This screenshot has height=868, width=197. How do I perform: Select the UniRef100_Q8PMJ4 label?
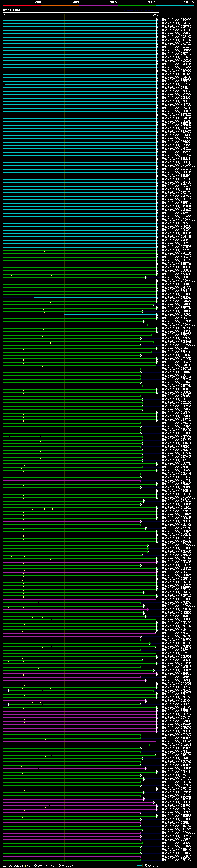click(x=177, y=822)
